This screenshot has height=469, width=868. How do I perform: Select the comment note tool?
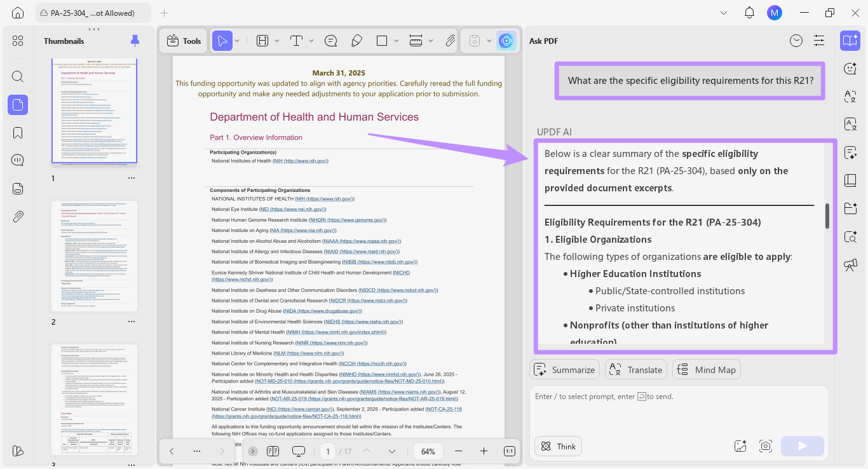(x=330, y=41)
